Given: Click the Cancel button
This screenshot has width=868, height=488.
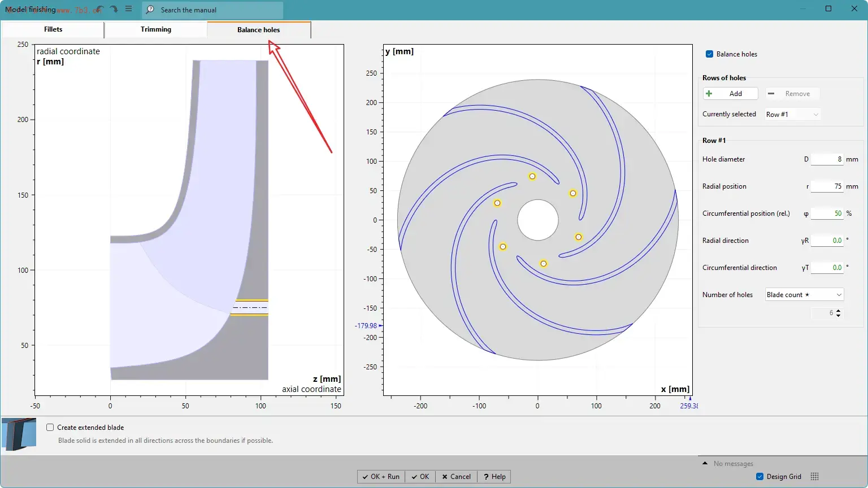Looking at the screenshot, I should pyautogui.click(x=456, y=477).
